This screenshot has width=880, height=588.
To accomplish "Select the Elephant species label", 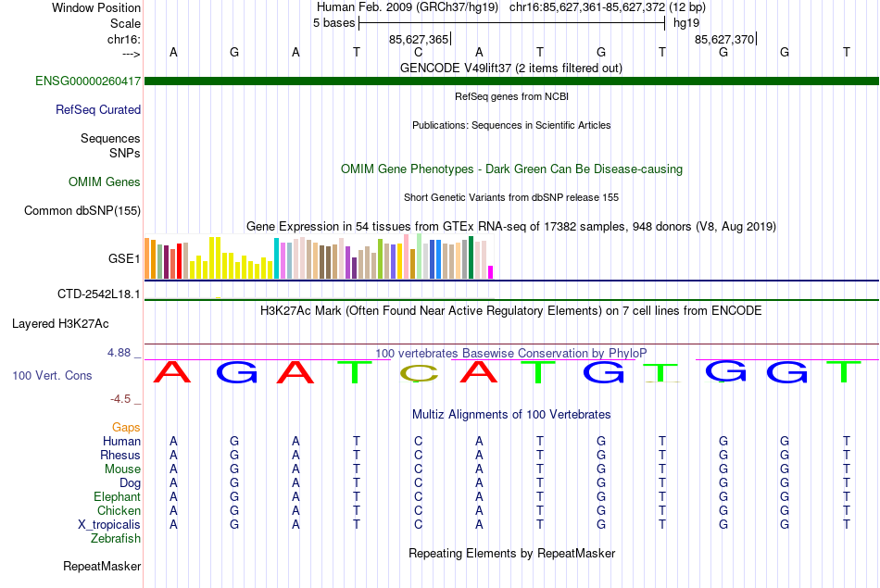I will point(118,496).
